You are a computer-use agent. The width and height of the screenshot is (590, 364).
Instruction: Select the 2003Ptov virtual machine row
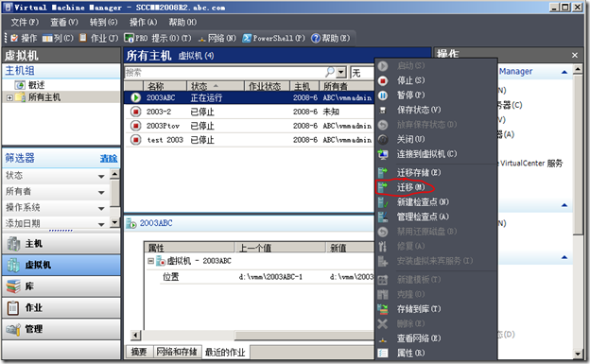[x=249, y=126]
